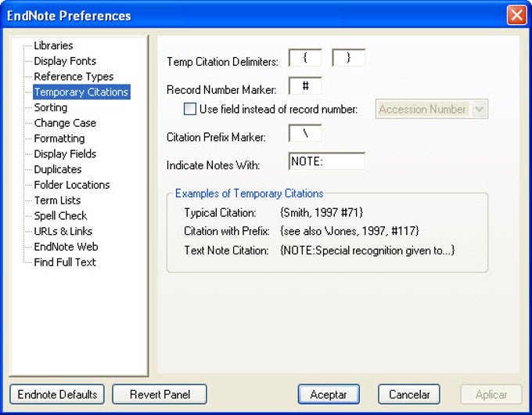The width and height of the screenshot is (532, 415).
Task: Click the Revert Panel button
Action: pos(160,395)
